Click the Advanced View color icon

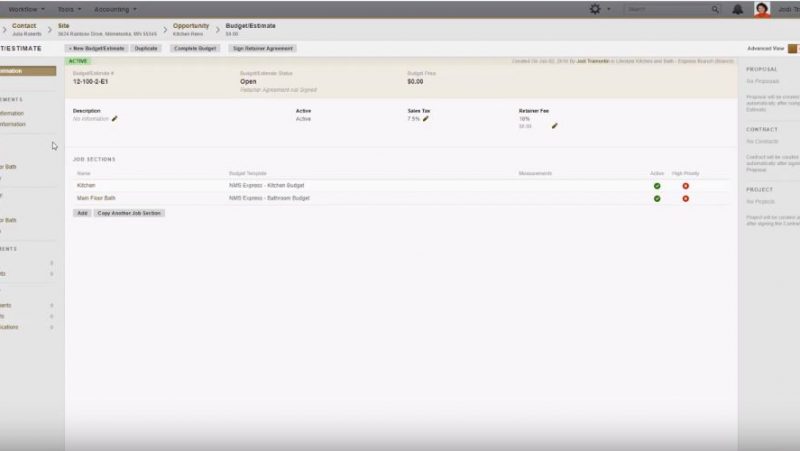point(793,48)
